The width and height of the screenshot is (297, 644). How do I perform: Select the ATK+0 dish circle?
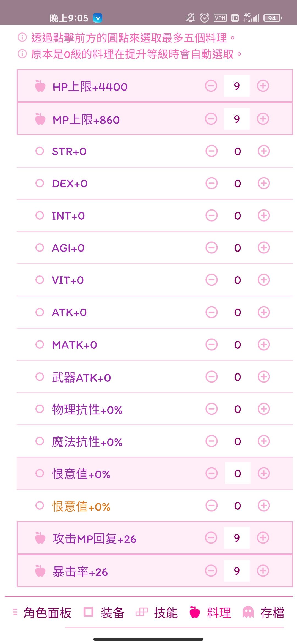pos(40,312)
